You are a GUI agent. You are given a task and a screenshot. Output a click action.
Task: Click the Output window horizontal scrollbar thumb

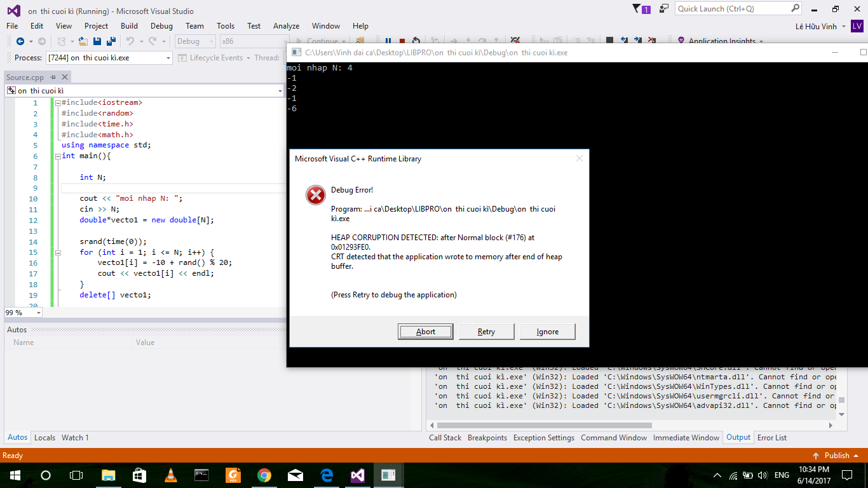pyautogui.click(x=545, y=425)
